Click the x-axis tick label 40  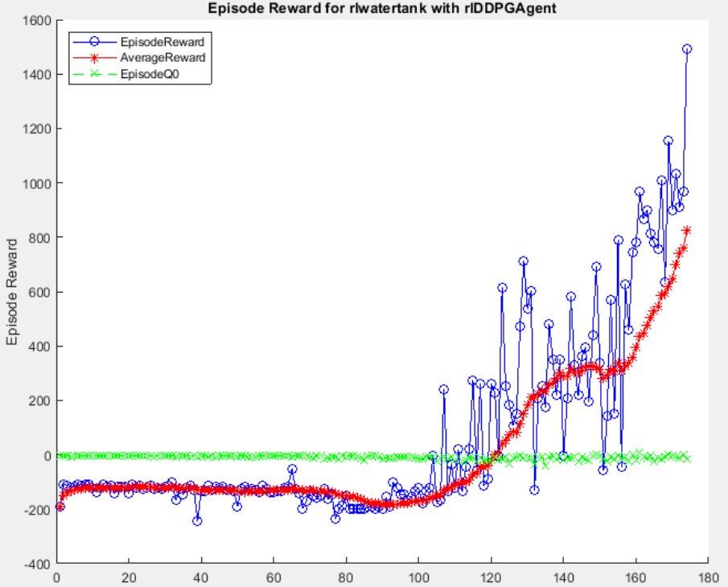(x=201, y=578)
